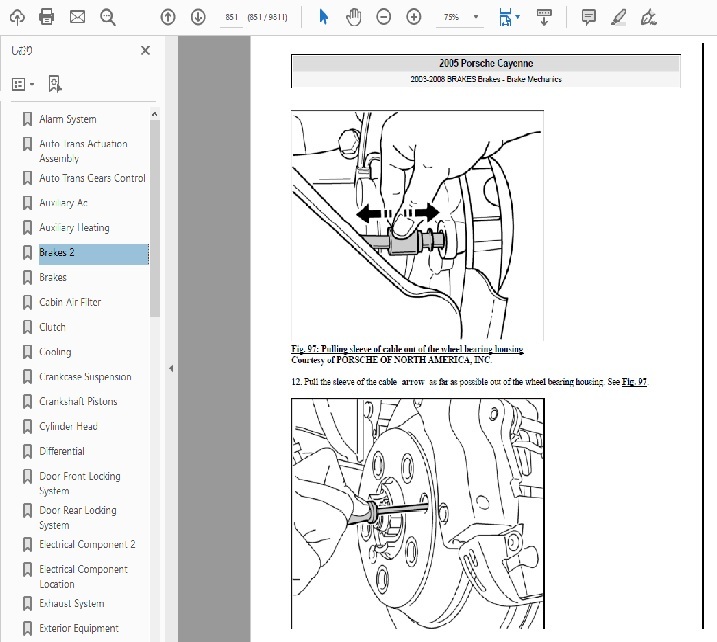Viewport: 717px width, 642px height.
Task: Activate the hand pan tool
Action: coord(353,17)
